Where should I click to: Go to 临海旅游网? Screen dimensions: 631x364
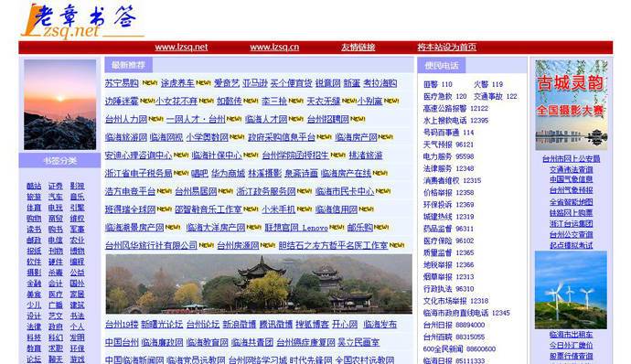tap(126, 137)
